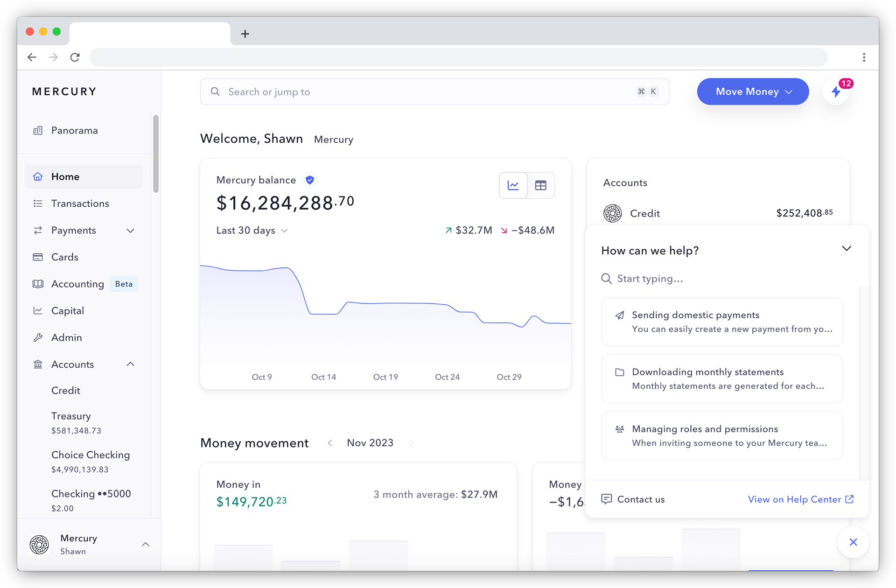Go to Transactions in sidebar

point(80,203)
